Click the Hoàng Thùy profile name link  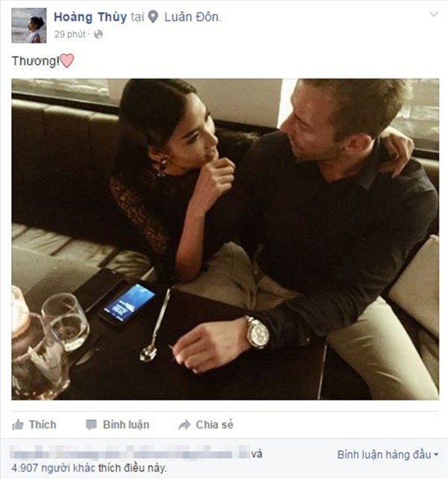click(x=90, y=17)
